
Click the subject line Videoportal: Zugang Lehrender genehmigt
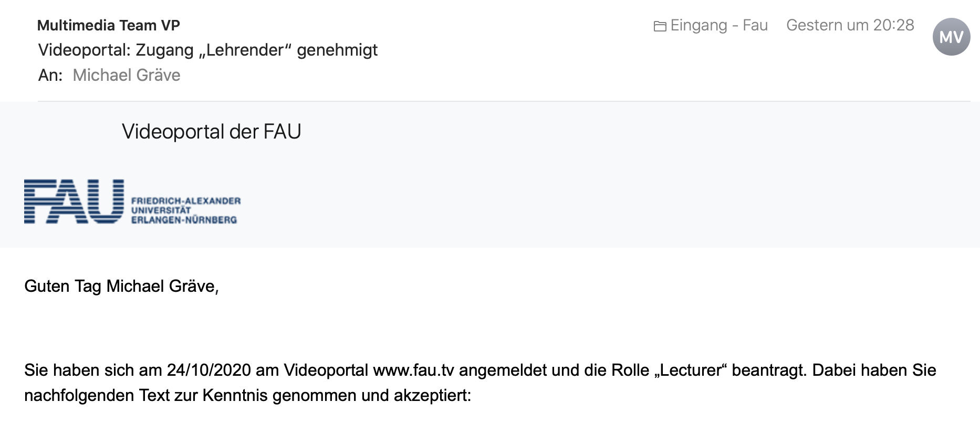(208, 50)
